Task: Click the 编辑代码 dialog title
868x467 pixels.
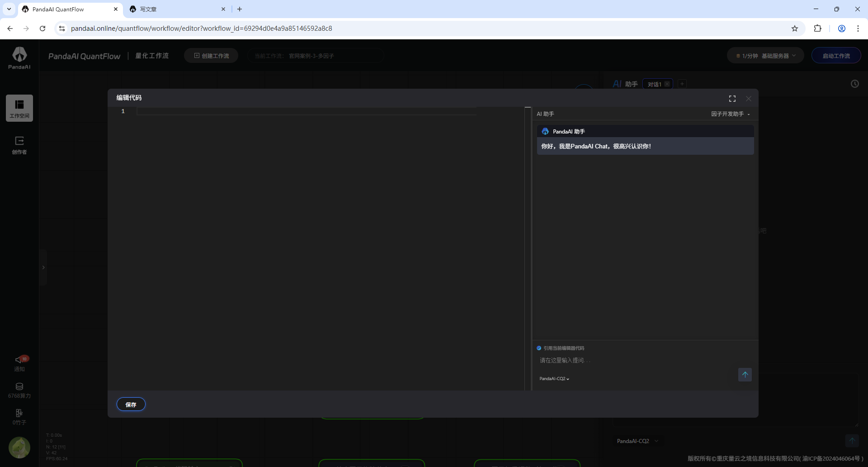Action: pos(129,98)
